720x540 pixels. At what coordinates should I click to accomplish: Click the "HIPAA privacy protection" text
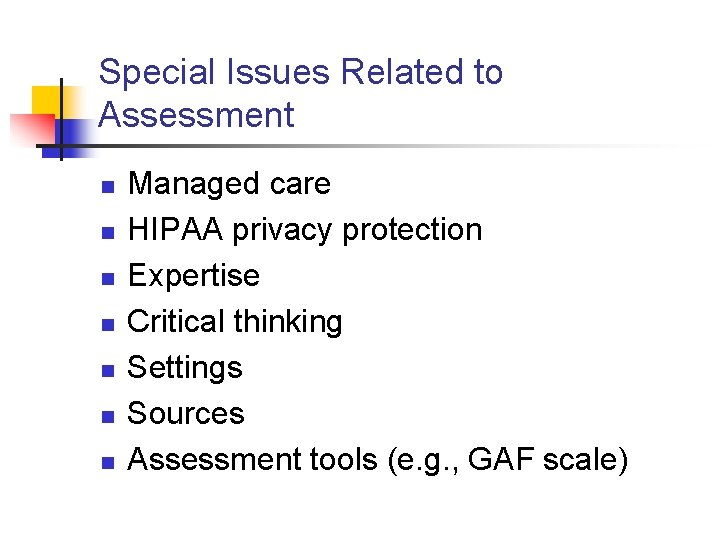[305, 230]
